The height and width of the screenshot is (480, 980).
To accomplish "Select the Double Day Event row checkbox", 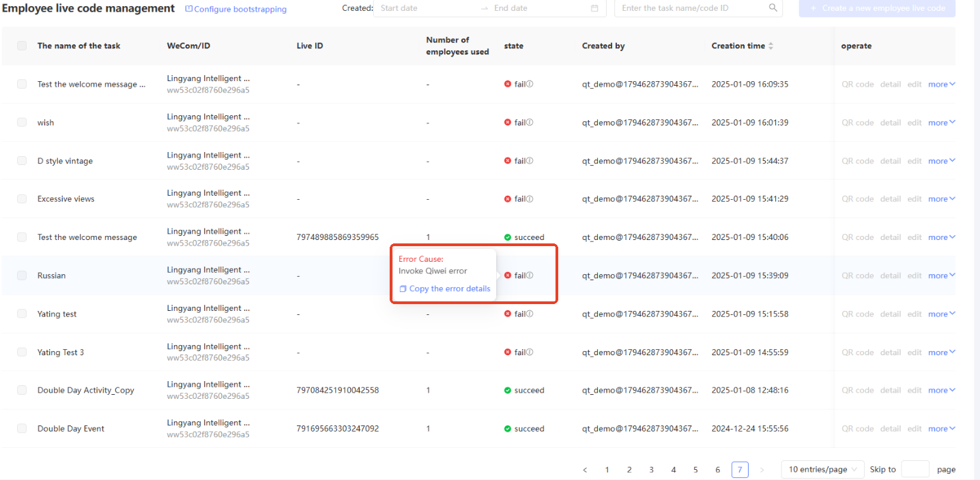I will (22, 428).
